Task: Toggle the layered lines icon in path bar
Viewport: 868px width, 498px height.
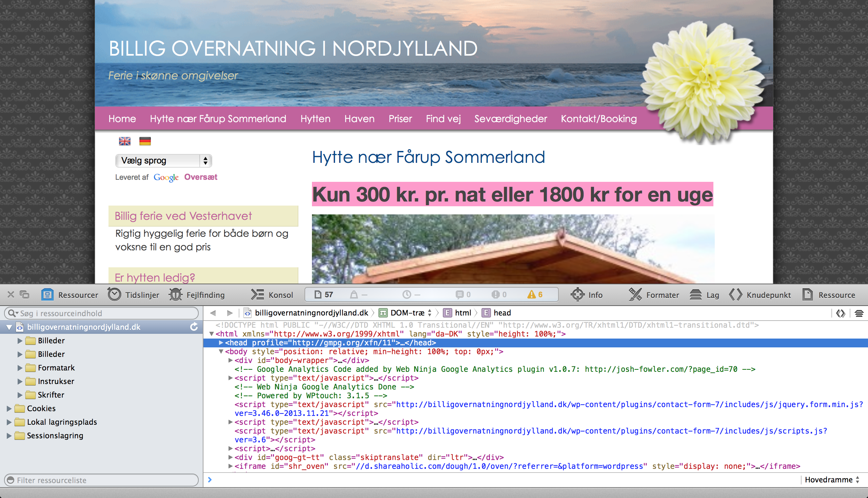Action: pyautogui.click(x=859, y=313)
